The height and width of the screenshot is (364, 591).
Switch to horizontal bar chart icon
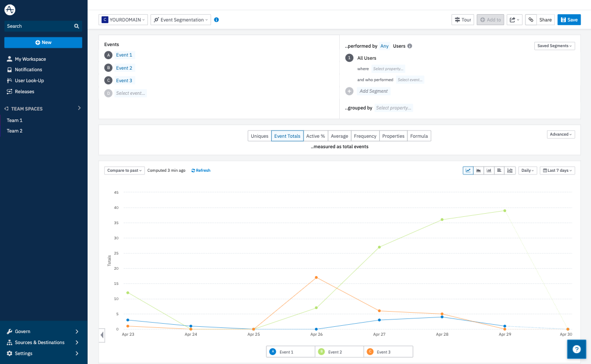(x=499, y=171)
